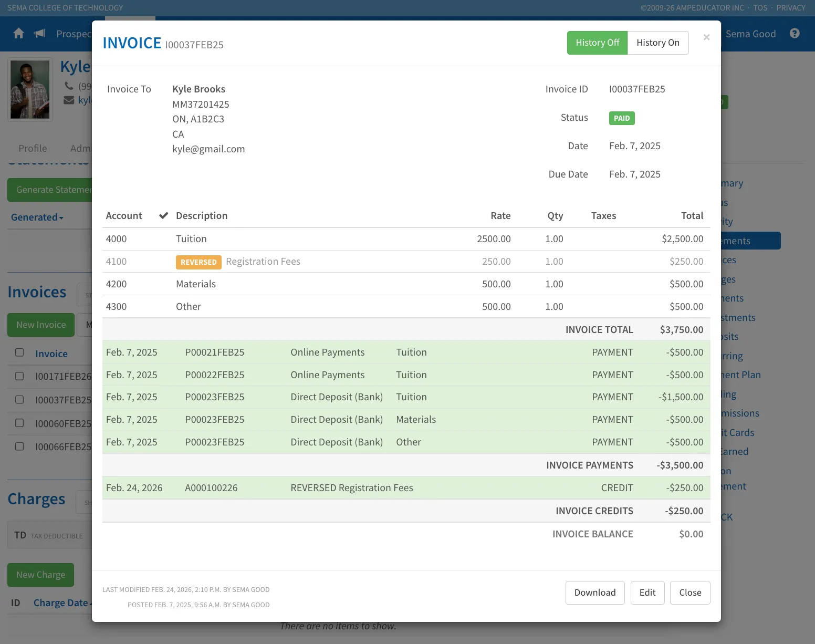Open the help question mark icon
The image size is (815, 644).
click(795, 34)
